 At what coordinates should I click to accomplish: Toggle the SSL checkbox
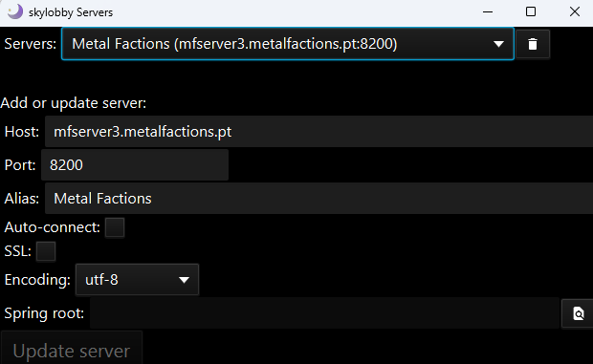click(x=46, y=251)
